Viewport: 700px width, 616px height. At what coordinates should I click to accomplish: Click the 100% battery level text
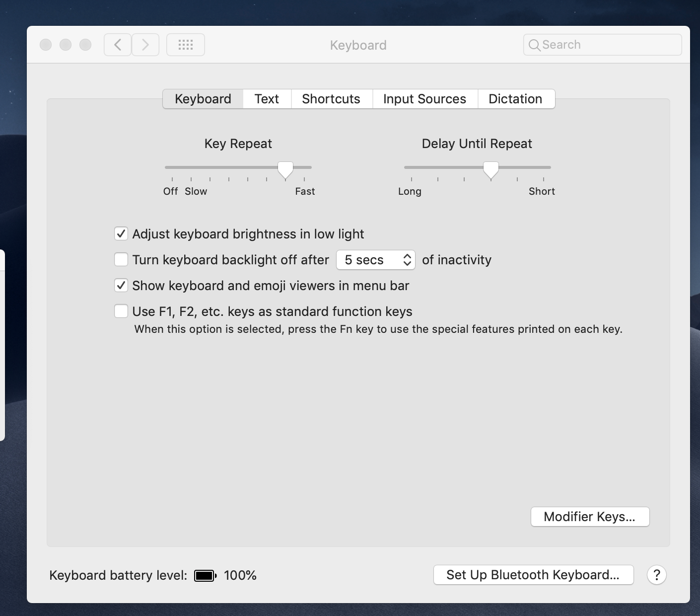pos(240,575)
